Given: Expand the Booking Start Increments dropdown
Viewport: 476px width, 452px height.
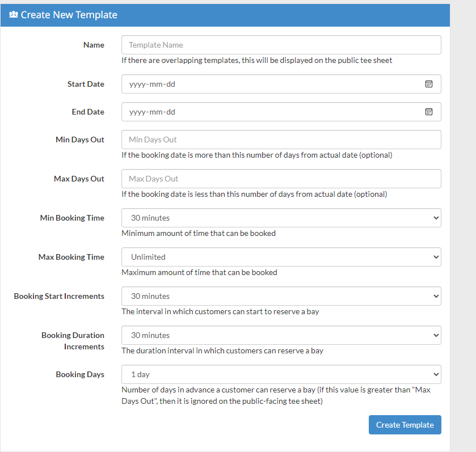Looking at the screenshot, I should click(x=281, y=296).
